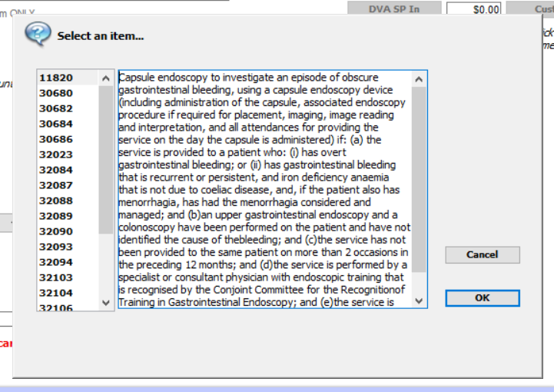Click inside the capsule endoscopy description text
Image resolution: width=554 pixels, height=392 pixels.
click(x=264, y=189)
